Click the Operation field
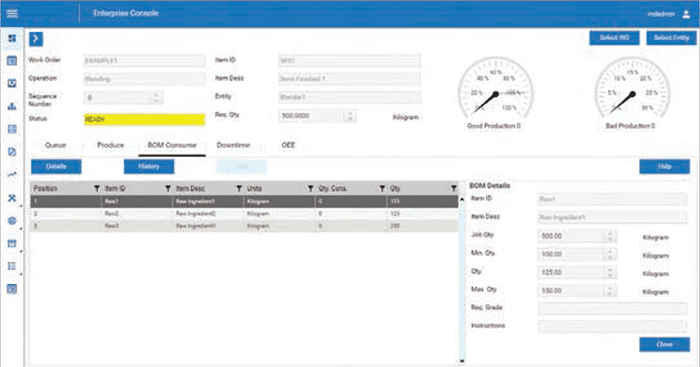Image resolution: width=700 pixels, height=367 pixels. click(x=145, y=79)
